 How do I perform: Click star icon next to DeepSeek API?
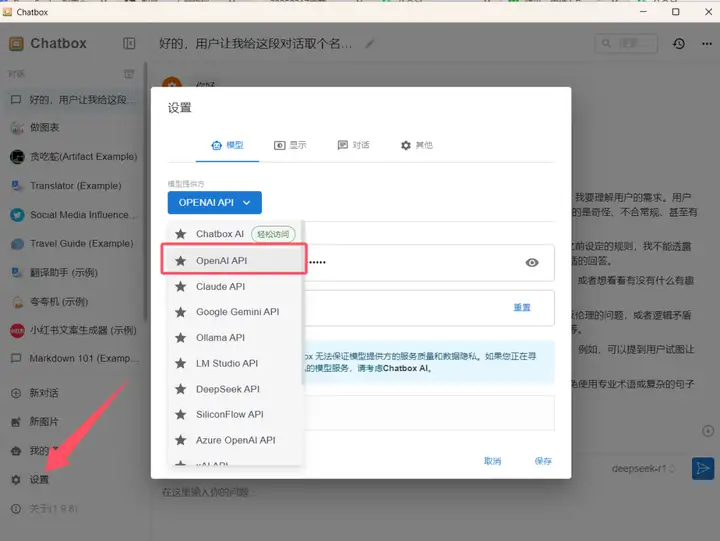point(181,389)
